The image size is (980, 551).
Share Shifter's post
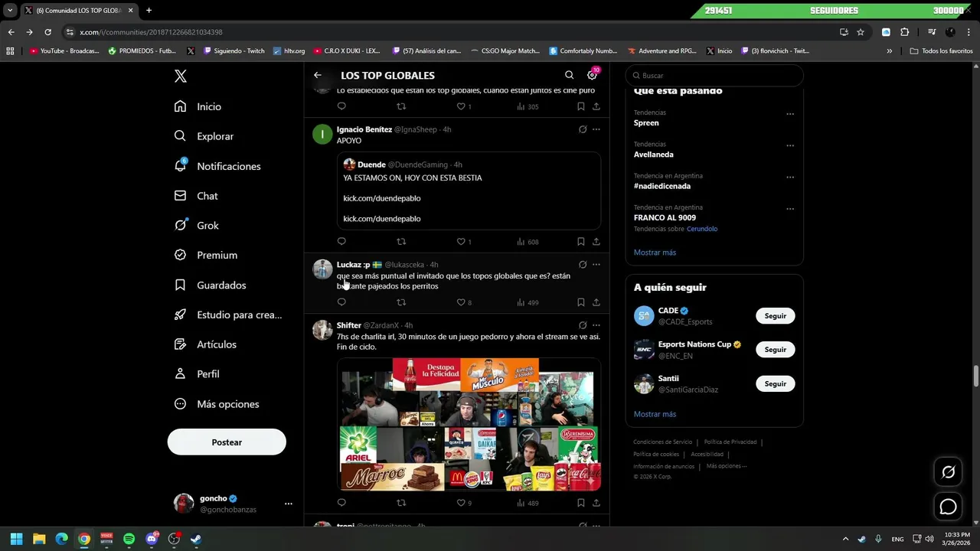point(596,503)
